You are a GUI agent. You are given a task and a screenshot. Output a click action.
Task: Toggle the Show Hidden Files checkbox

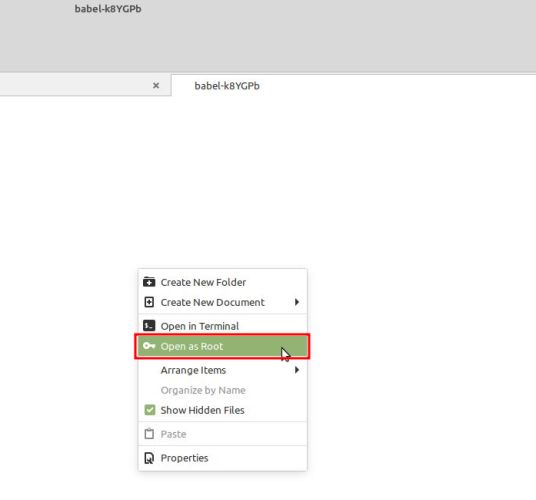149,410
